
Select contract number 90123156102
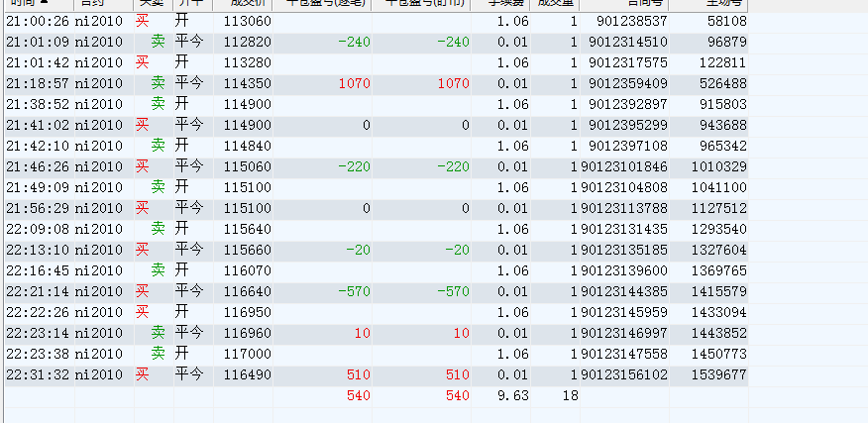pyautogui.click(x=624, y=374)
